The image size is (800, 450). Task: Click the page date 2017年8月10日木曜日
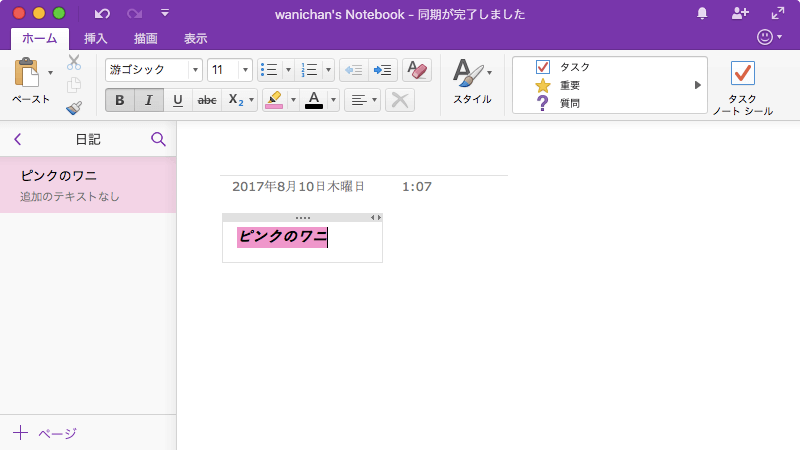[x=298, y=187]
